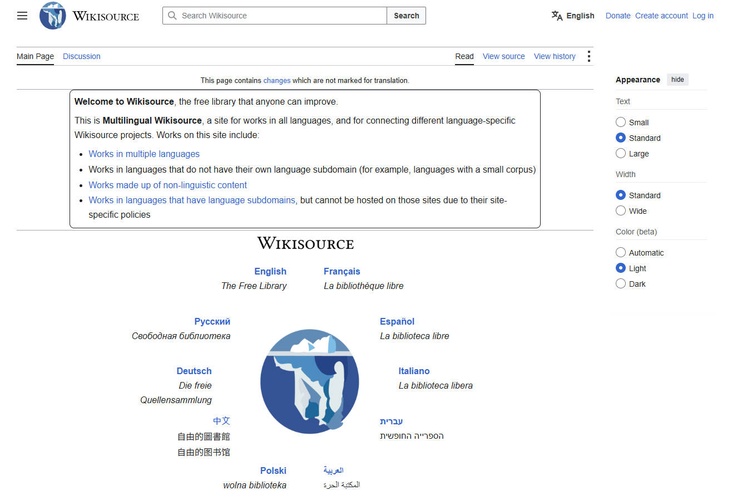Go to Русский Wikisource

[212, 321]
